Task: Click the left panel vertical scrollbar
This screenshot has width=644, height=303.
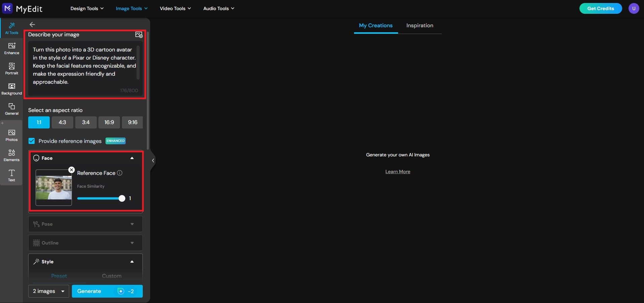Action: 148,91
